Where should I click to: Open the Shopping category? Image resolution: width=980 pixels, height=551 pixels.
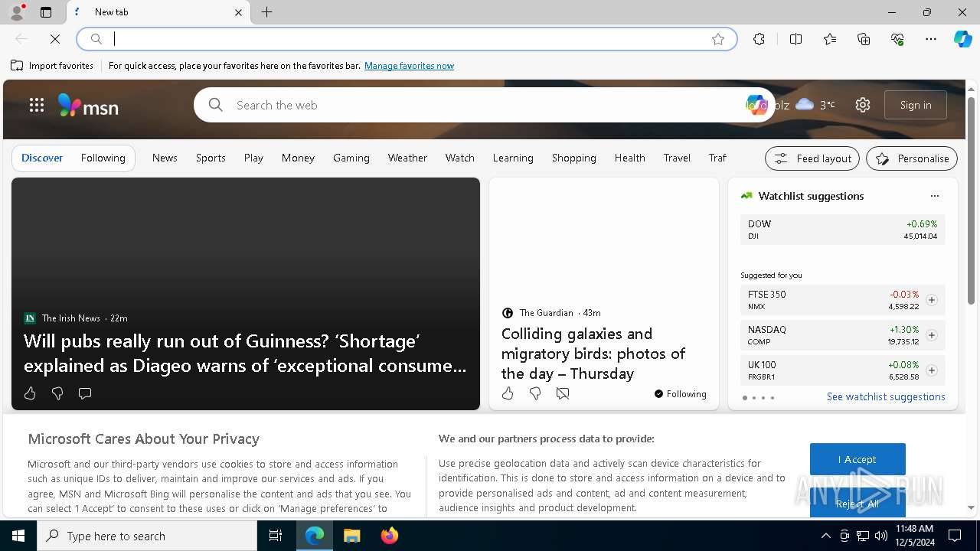click(x=574, y=158)
